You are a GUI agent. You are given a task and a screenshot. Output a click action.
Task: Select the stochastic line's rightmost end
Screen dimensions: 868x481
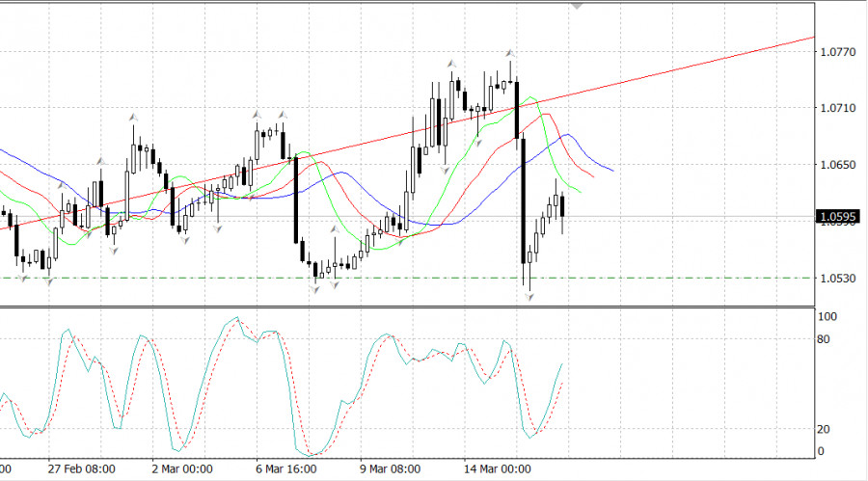pyautogui.click(x=562, y=364)
